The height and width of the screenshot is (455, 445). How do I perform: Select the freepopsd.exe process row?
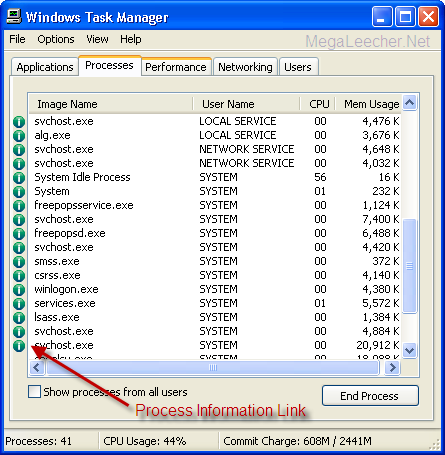click(x=215, y=233)
